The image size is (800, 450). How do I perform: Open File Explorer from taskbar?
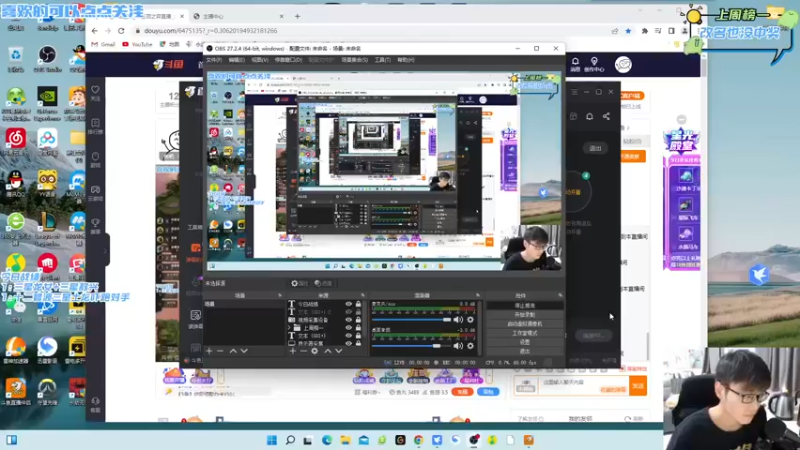coord(345,440)
